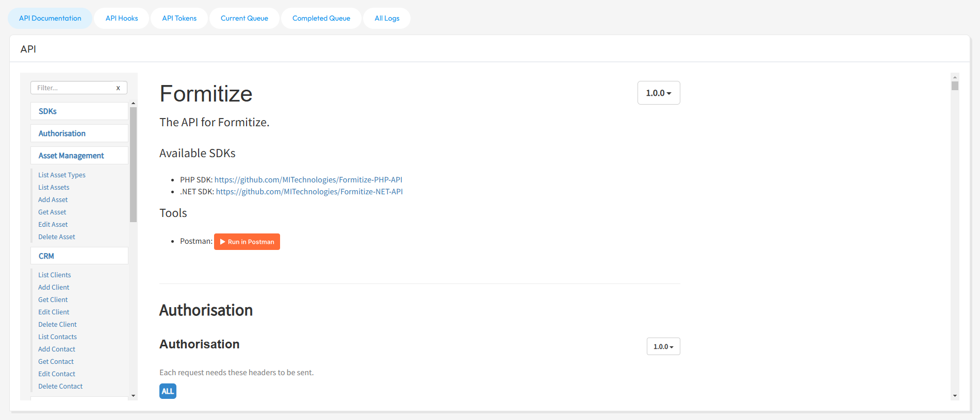
Task: Click sidebar scrollbar up arrow
Action: tap(133, 104)
